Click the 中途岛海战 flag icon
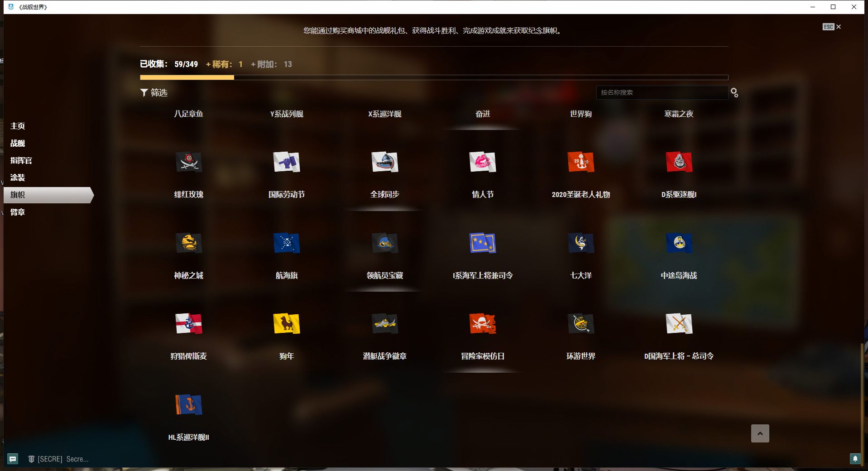 coord(679,243)
